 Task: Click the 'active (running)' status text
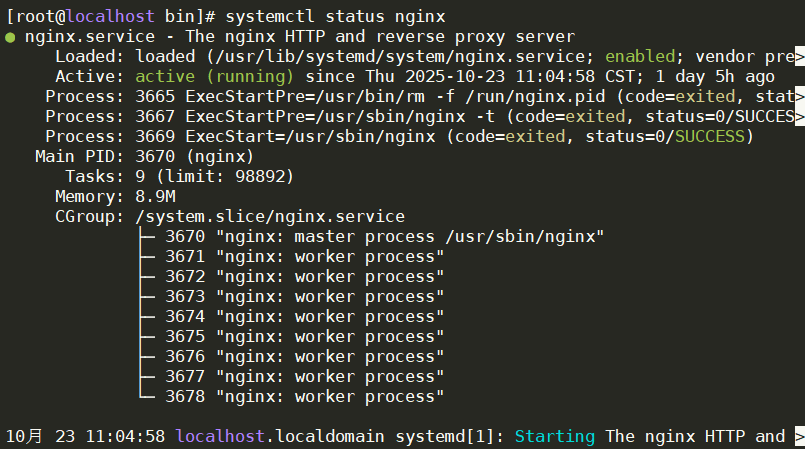pyautogui.click(x=215, y=76)
